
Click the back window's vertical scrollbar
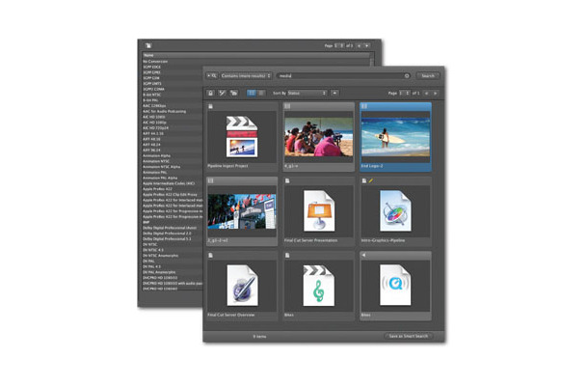coord(372,60)
